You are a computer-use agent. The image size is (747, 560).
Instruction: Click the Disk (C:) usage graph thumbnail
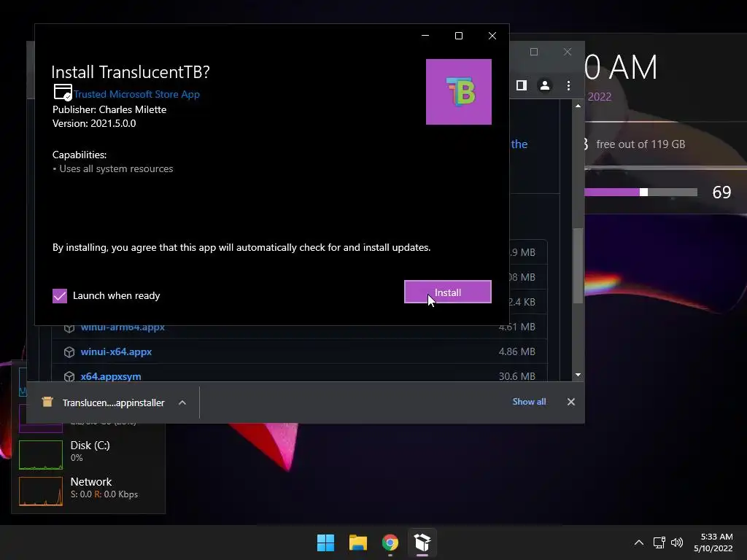[x=41, y=455]
